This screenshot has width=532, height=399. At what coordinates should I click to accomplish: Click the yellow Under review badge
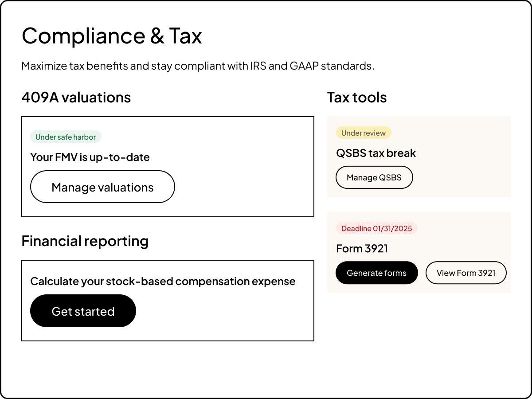click(364, 133)
